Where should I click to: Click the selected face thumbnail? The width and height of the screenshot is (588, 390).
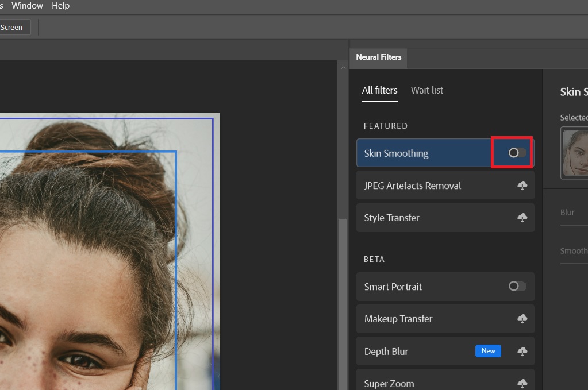coord(575,153)
